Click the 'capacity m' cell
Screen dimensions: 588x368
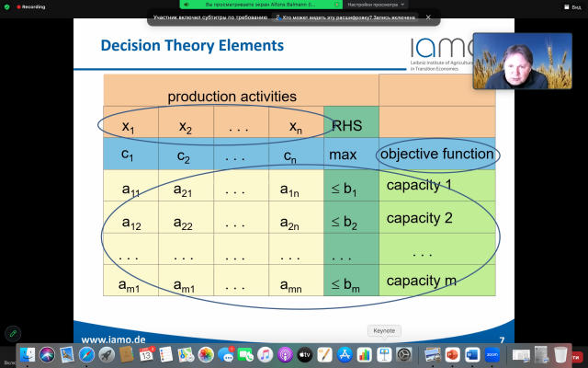[x=437, y=281]
